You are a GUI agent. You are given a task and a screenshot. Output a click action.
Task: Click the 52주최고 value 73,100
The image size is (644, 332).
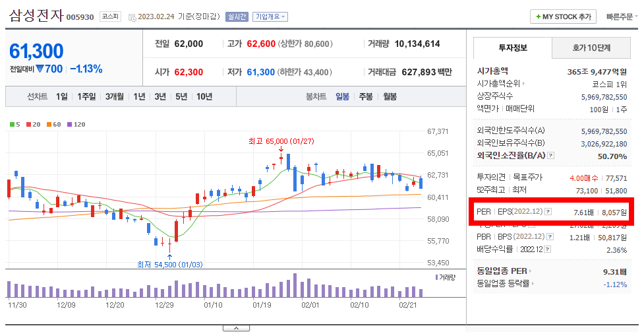click(587, 191)
